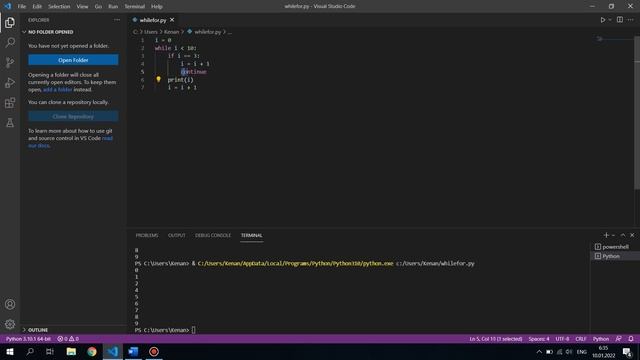Screen dimensions: 640x360
Task: Open editor More Actions ellipsis
Action: [631, 20]
